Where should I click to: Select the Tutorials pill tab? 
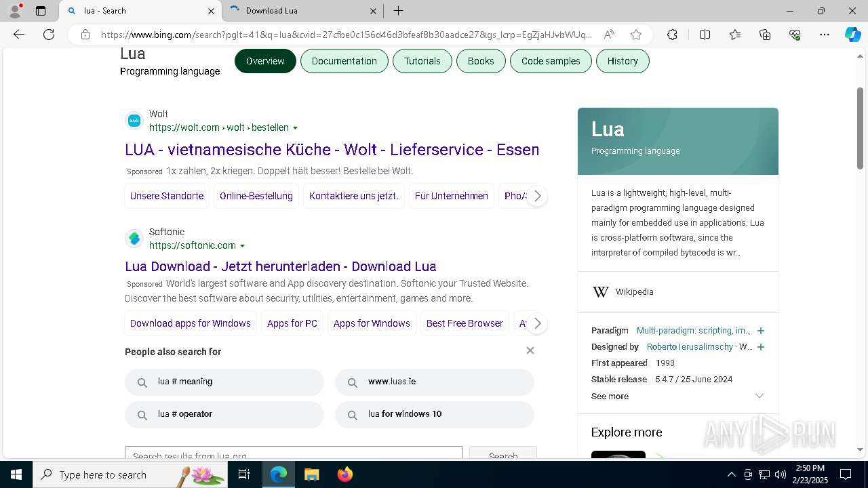pos(422,61)
